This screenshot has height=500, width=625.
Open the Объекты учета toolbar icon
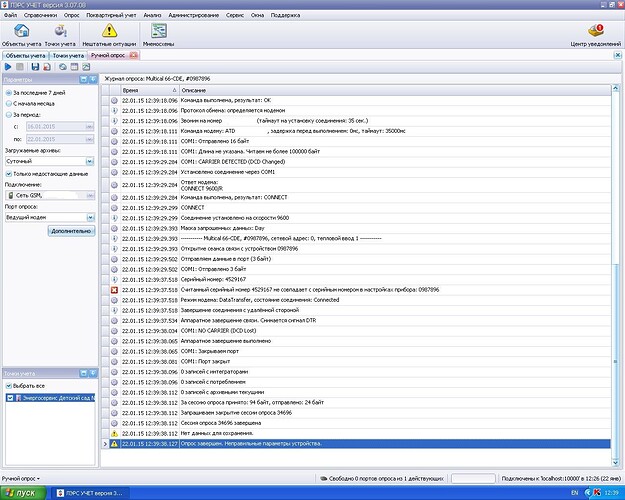(22, 35)
